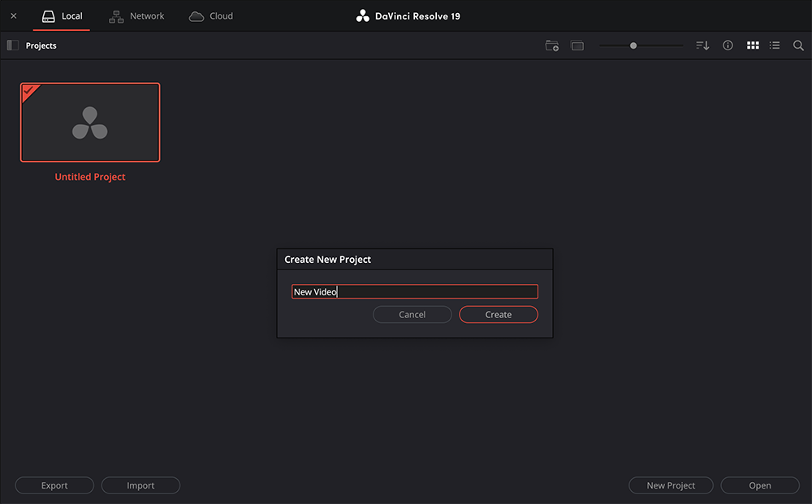
Task: Switch to the Network tab
Action: click(136, 15)
